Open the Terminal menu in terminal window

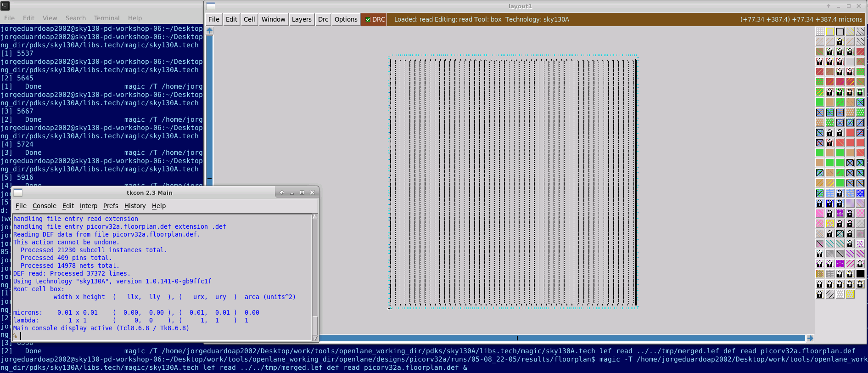click(106, 18)
